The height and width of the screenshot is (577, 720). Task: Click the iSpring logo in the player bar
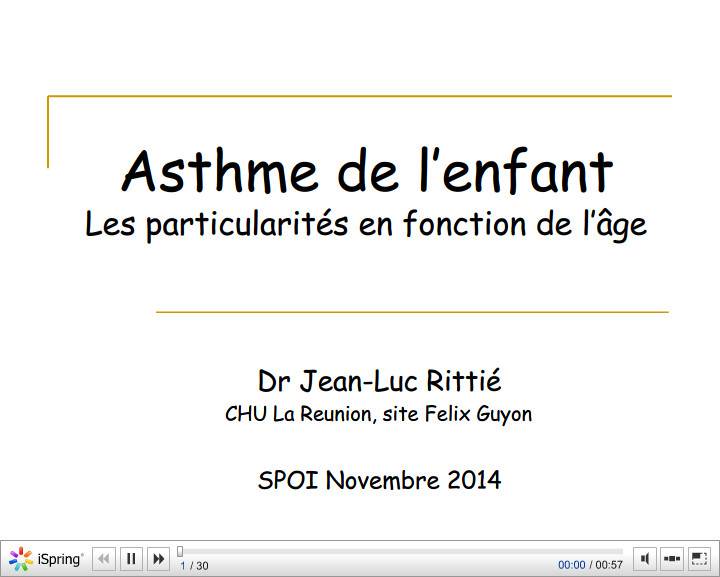click(x=46, y=559)
